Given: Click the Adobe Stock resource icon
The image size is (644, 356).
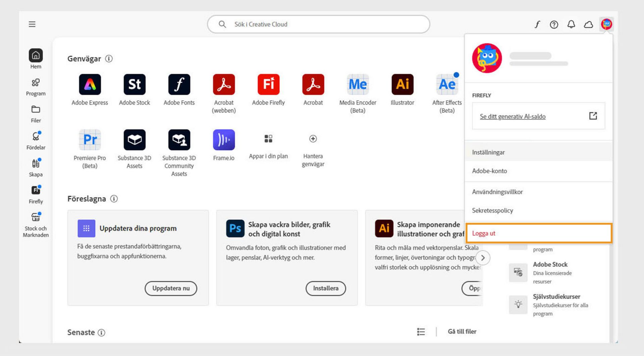Looking at the screenshot, I should coord(518,272).
